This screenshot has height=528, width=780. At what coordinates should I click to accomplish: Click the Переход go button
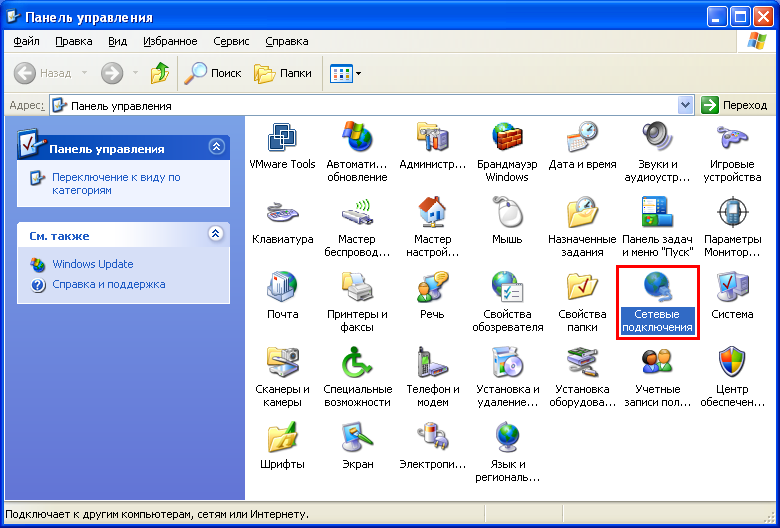[x=735, y=106]
